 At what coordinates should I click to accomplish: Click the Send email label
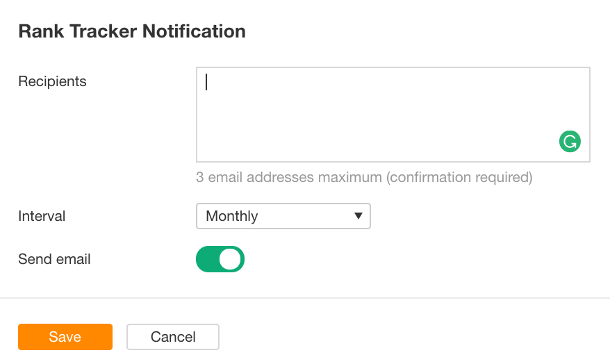(54, 259)
